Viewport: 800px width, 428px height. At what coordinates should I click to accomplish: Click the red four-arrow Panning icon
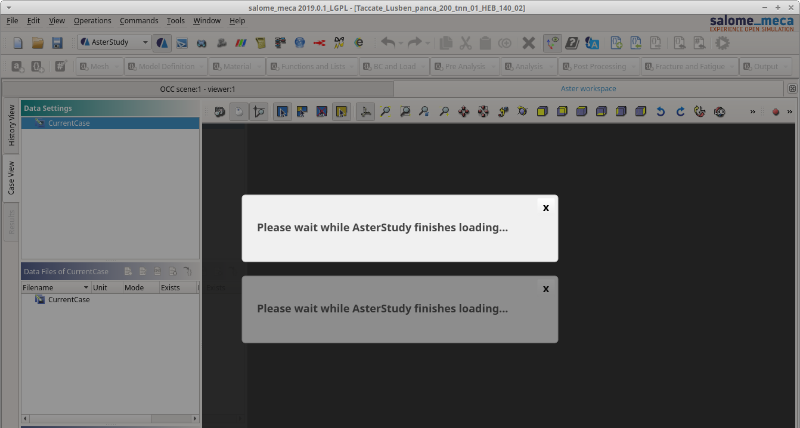[464, 111]
